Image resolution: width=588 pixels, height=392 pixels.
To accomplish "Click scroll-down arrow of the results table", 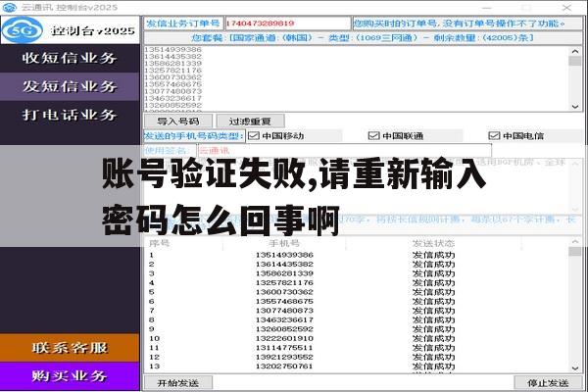I will pos(575,368).
